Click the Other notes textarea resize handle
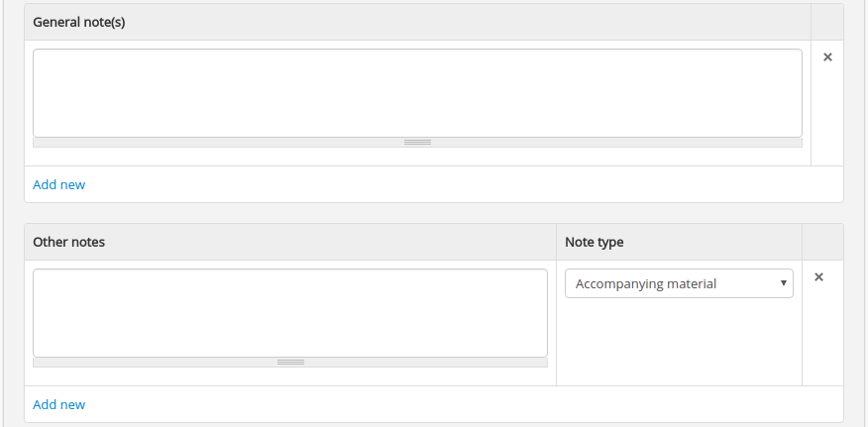 pyautogui.click(x=290, y=363)
